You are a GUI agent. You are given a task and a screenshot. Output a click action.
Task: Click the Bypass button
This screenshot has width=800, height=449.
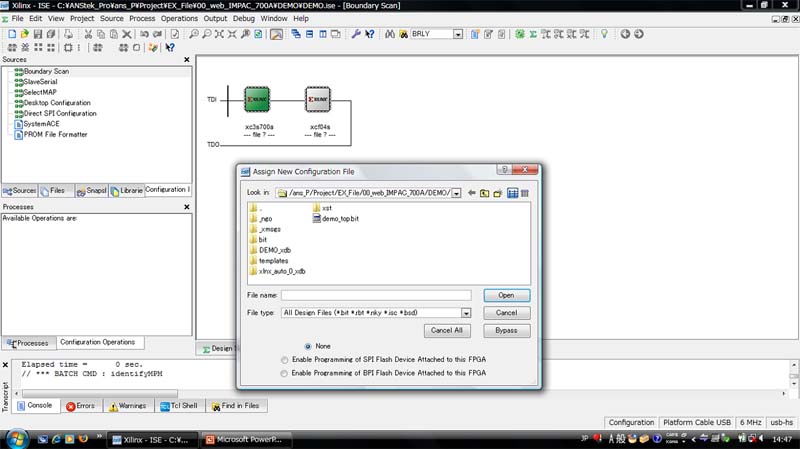point(506,331)
